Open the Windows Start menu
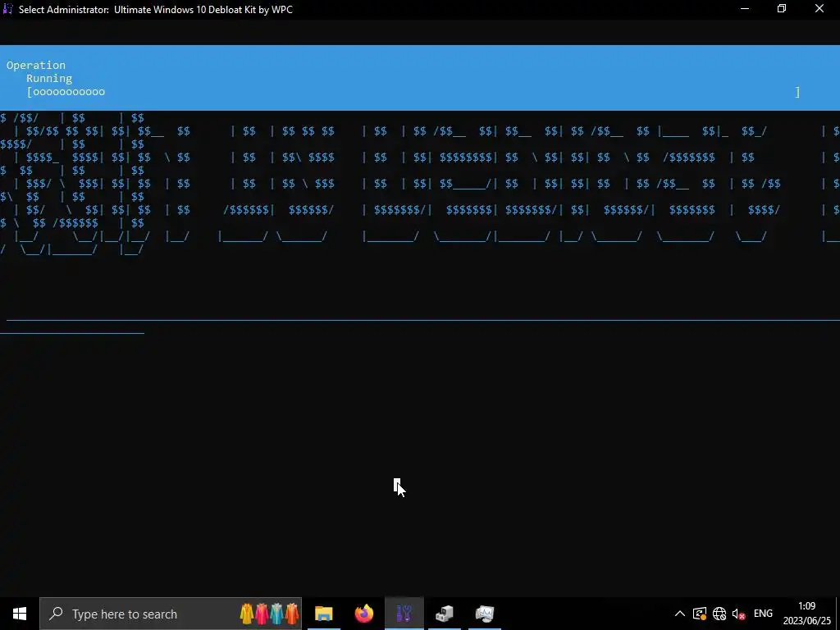840x630 pixels. (x=20, y=614)
